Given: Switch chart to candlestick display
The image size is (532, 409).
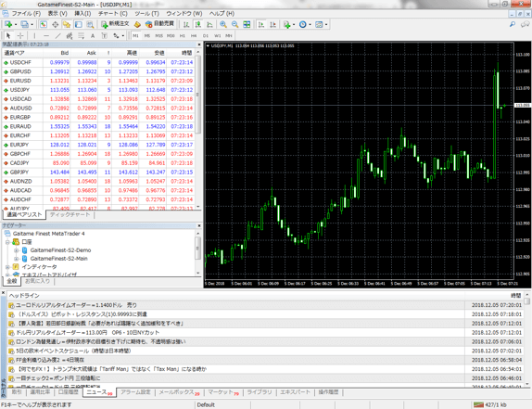Looking at the screenshot, I should tap(197, 24).
